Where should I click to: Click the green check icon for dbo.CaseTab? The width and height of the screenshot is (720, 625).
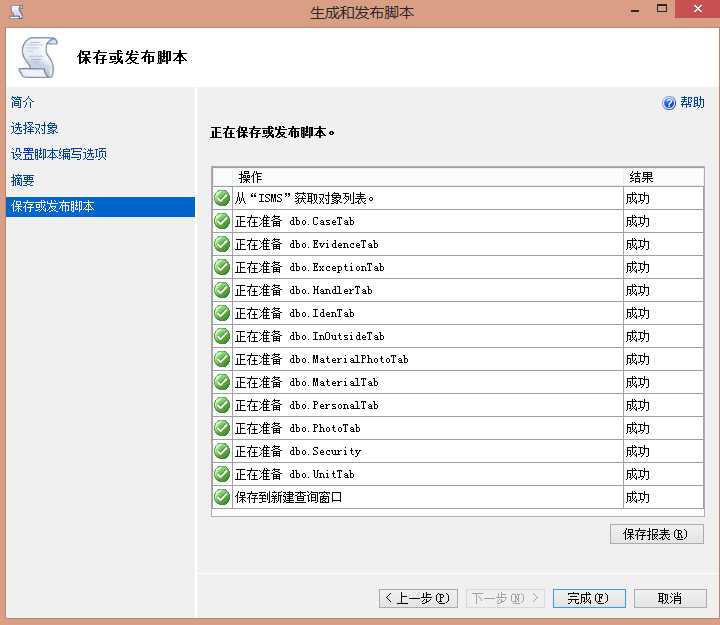click(222, 221)
